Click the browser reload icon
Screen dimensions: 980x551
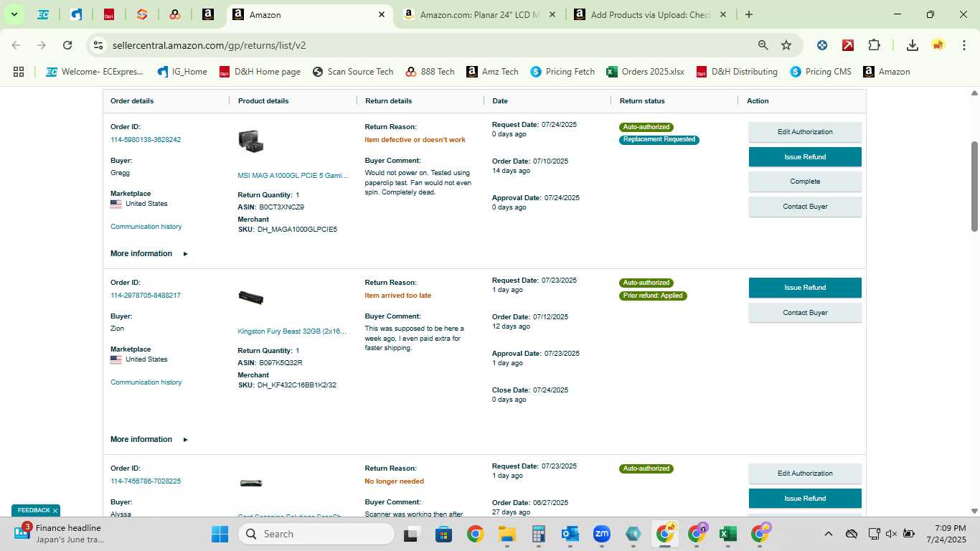(x=67, y=45)
